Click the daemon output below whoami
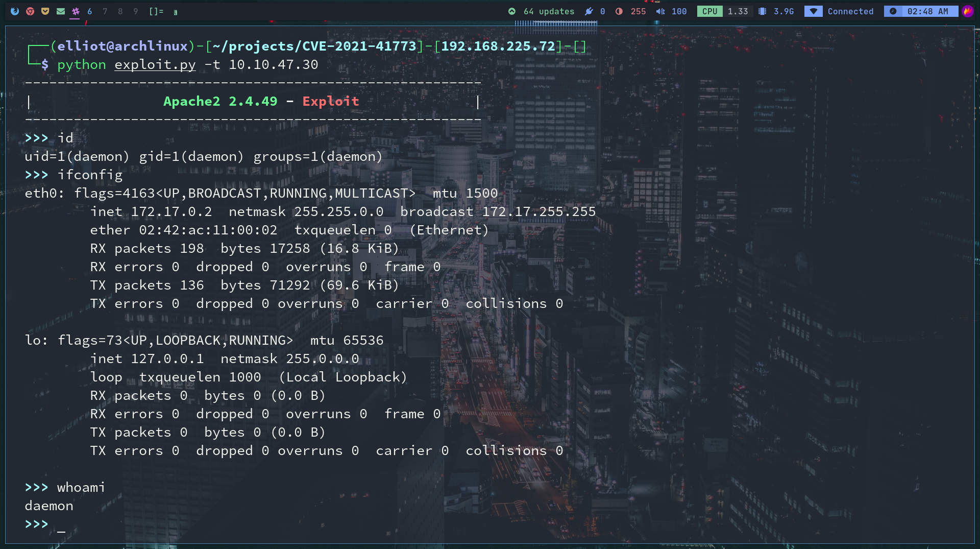The height and width of the screenshot is (549, 980). coord(49,506)
